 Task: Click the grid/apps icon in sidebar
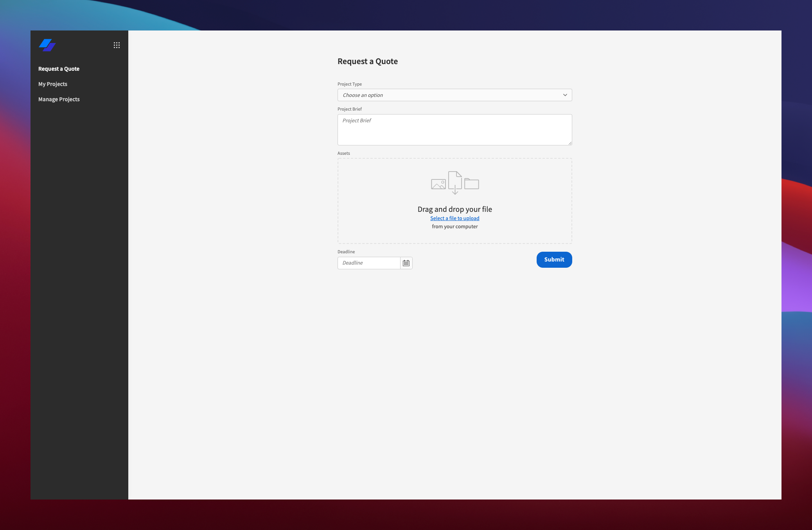(x=116, y=45)
